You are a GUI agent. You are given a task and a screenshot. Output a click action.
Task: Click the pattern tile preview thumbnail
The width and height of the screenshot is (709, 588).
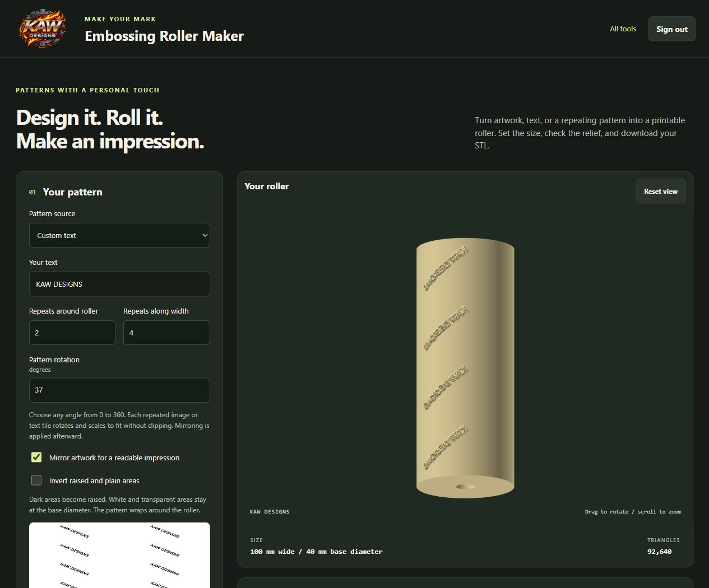coord(119,555)
